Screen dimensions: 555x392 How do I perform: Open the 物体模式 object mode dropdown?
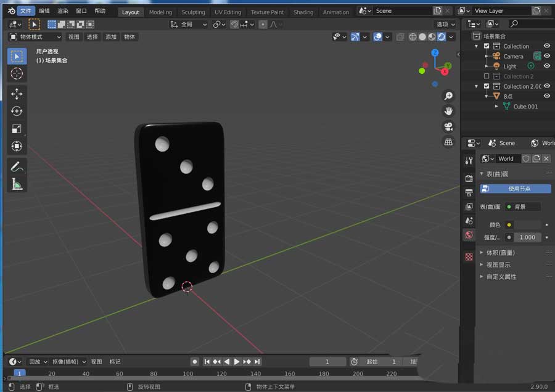35,37
